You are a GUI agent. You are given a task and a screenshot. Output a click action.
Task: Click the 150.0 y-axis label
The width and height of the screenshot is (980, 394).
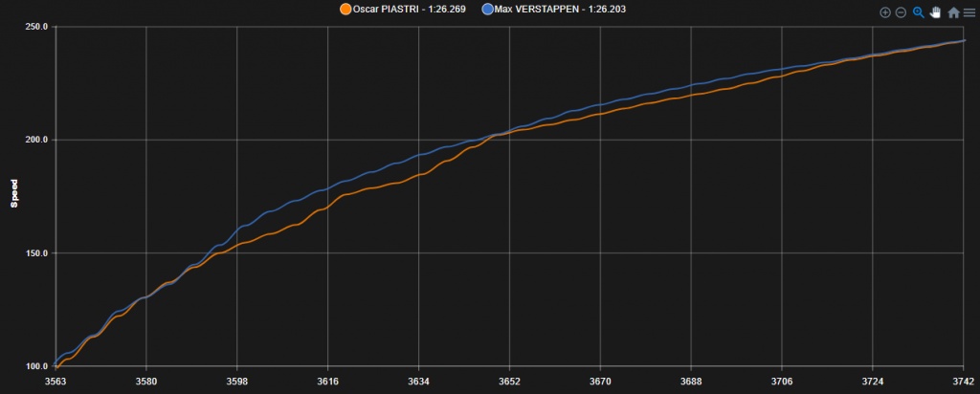36,253
